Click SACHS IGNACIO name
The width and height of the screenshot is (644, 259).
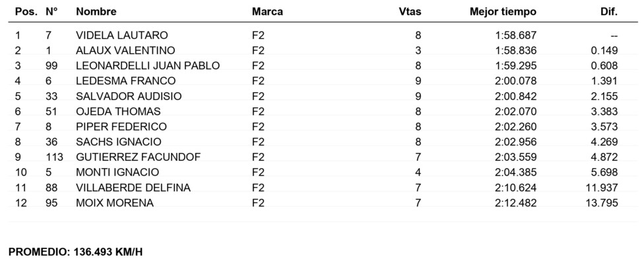(x=119, y=142)
